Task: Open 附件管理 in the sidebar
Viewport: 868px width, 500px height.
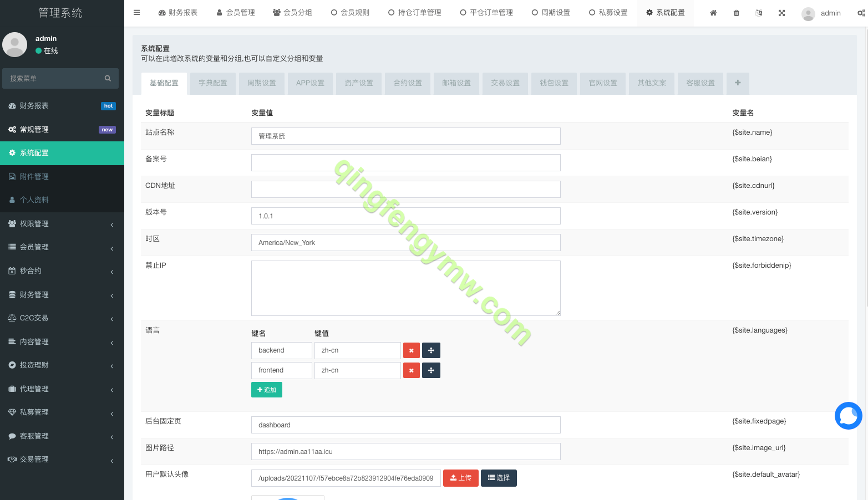Action: (x=62, y=177)
